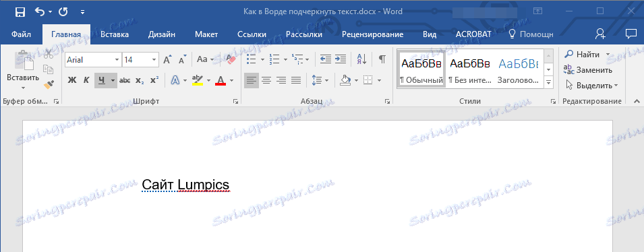
Task: Switch to the Рецензирование tab
Action: 372,34
